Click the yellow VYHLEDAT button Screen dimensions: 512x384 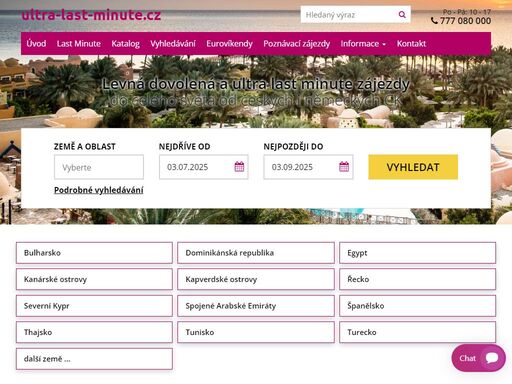(x=413, y=167)
